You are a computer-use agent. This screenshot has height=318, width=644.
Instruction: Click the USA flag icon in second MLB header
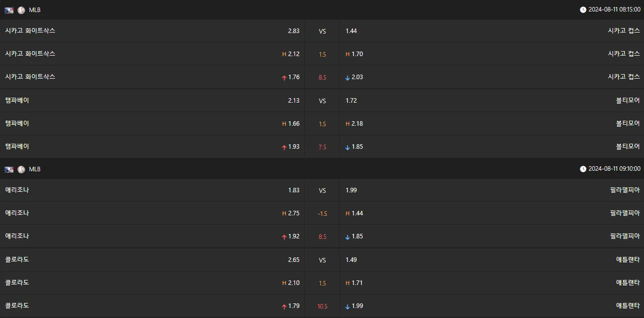coord(9,169)
